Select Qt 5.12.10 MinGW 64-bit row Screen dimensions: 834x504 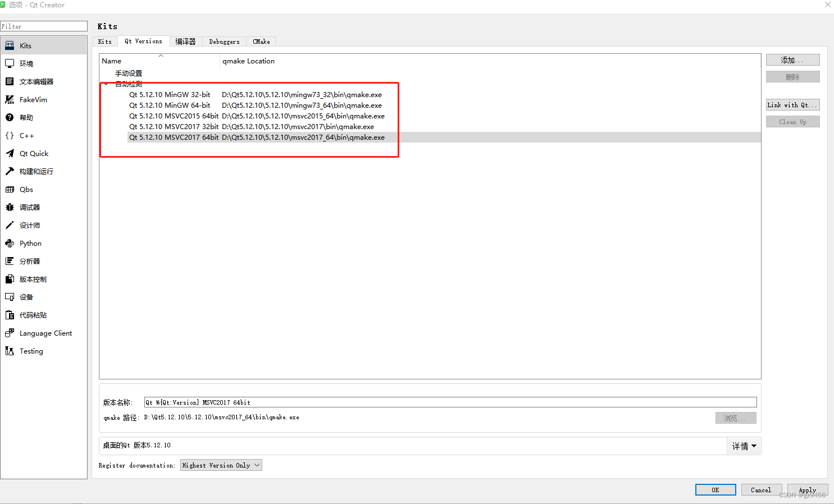pyautogui.click(x=170, y=106)
